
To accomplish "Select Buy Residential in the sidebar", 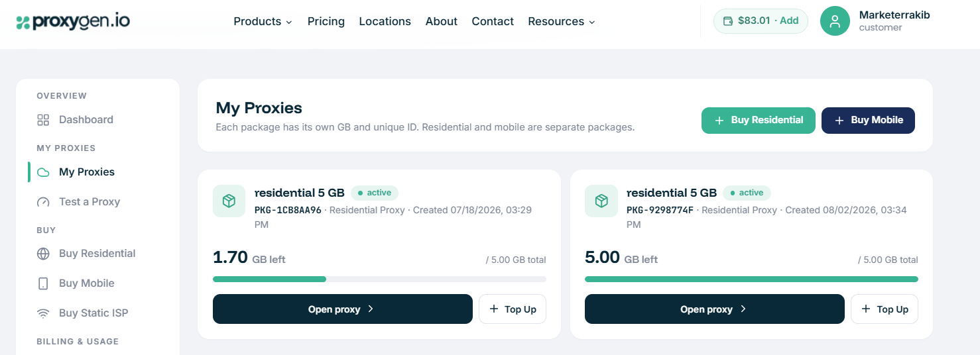I will pos(97,254).
